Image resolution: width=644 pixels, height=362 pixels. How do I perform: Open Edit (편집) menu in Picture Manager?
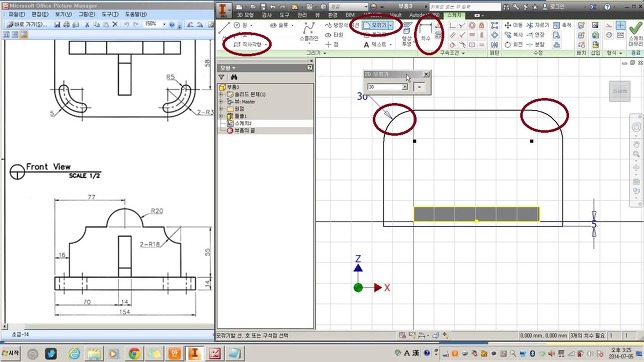click(x=40, y=14)
